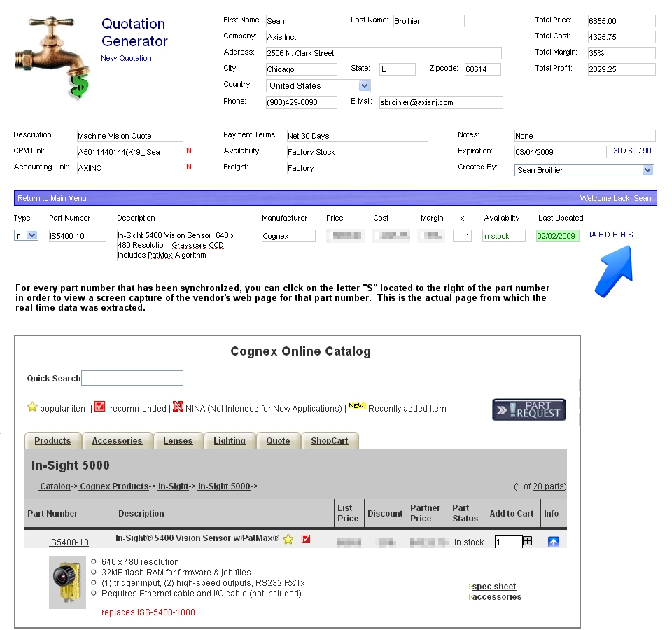
Task: Click the D letter link in part row
Action: 608,234
